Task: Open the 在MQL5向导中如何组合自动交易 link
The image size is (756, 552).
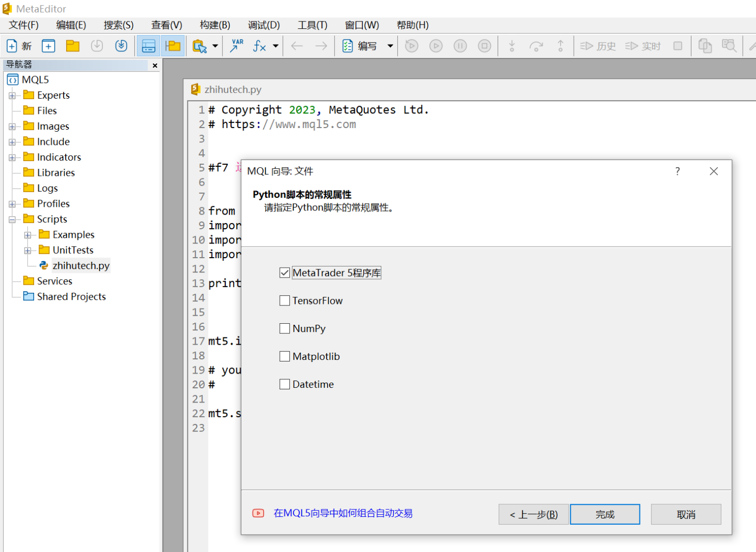Action: point(343,514)
